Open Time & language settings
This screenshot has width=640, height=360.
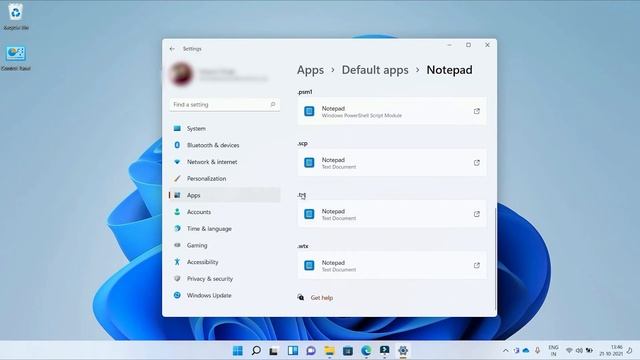coord(224,229)
